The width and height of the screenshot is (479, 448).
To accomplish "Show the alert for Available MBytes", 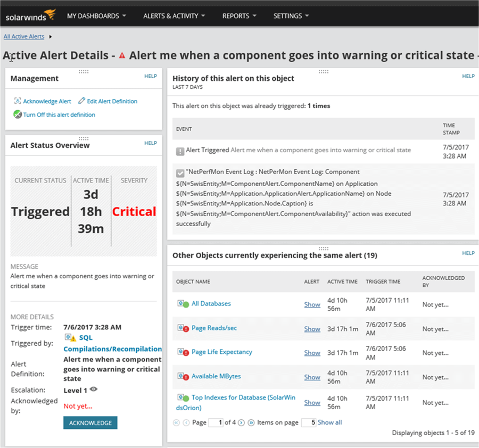I will point(312,377).
